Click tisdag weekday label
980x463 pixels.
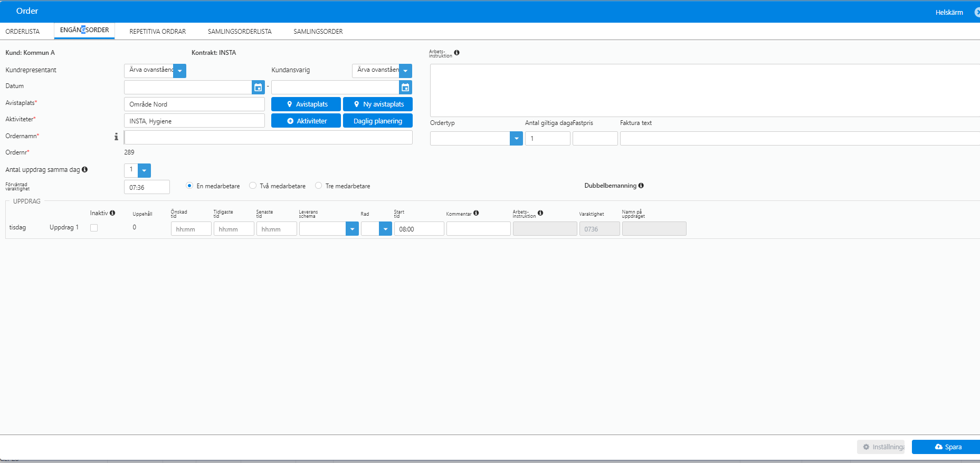(x=17, y=227)
